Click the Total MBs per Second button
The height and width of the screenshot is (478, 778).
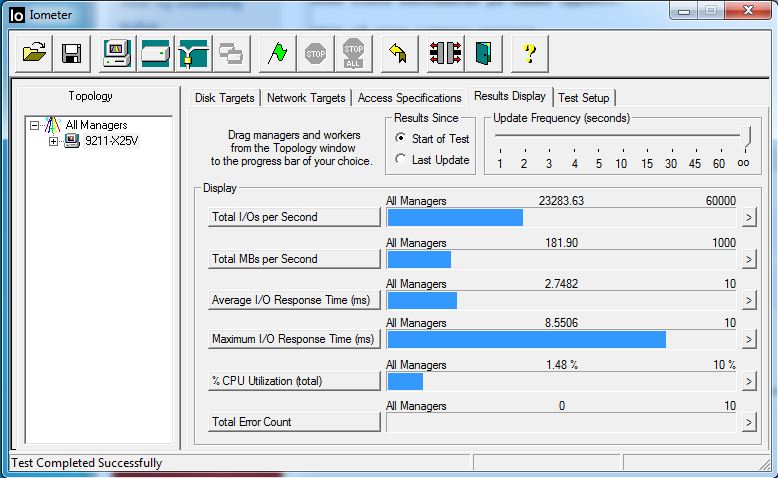294,259
